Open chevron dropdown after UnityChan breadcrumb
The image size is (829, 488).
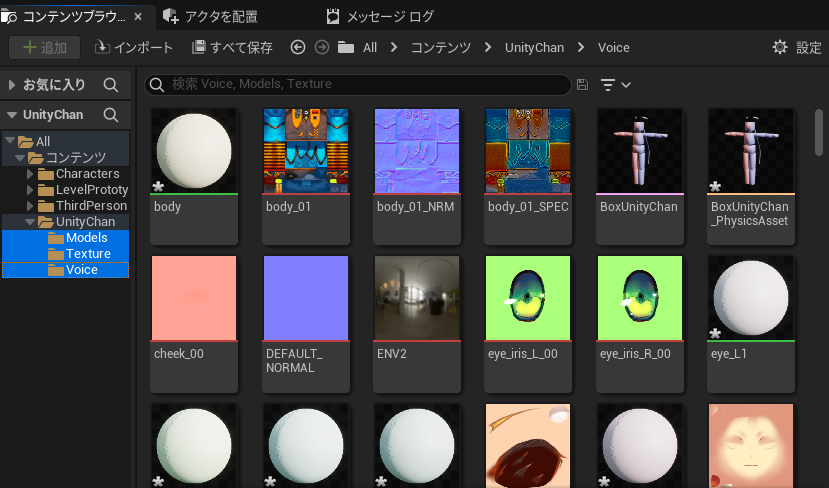(x=581, y=48)
